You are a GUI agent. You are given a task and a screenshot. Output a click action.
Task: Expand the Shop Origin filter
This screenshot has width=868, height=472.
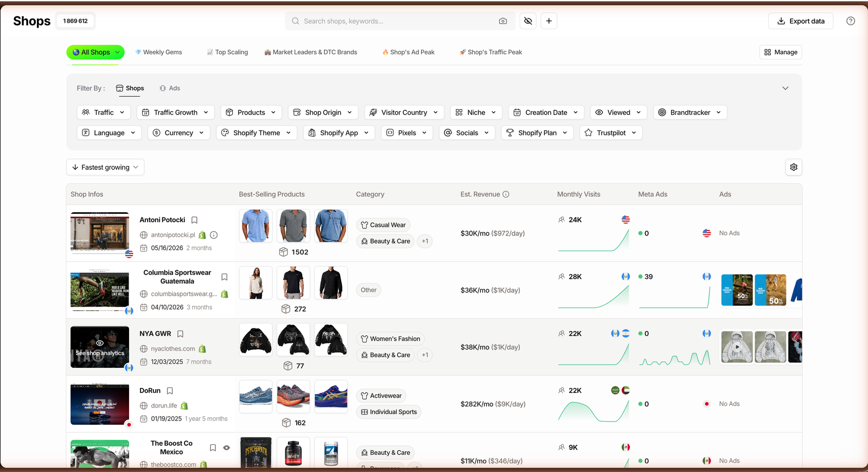[x=323, y=112]
